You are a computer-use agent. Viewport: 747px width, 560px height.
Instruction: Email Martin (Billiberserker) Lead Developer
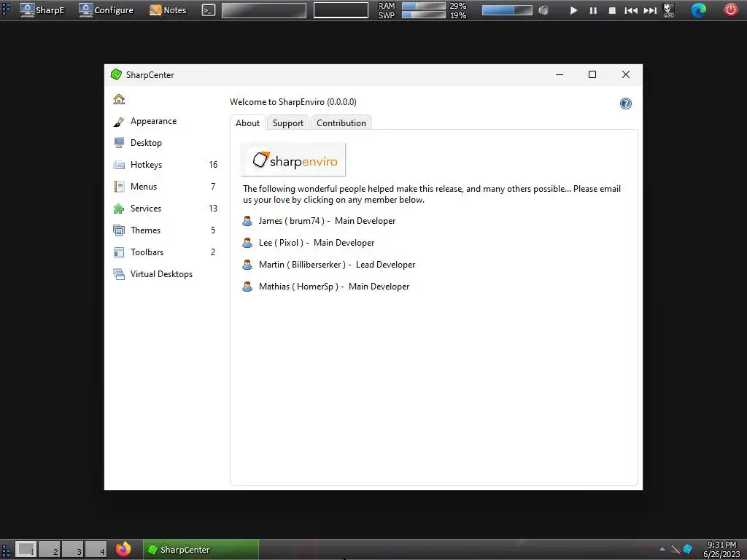click(337, 265)
